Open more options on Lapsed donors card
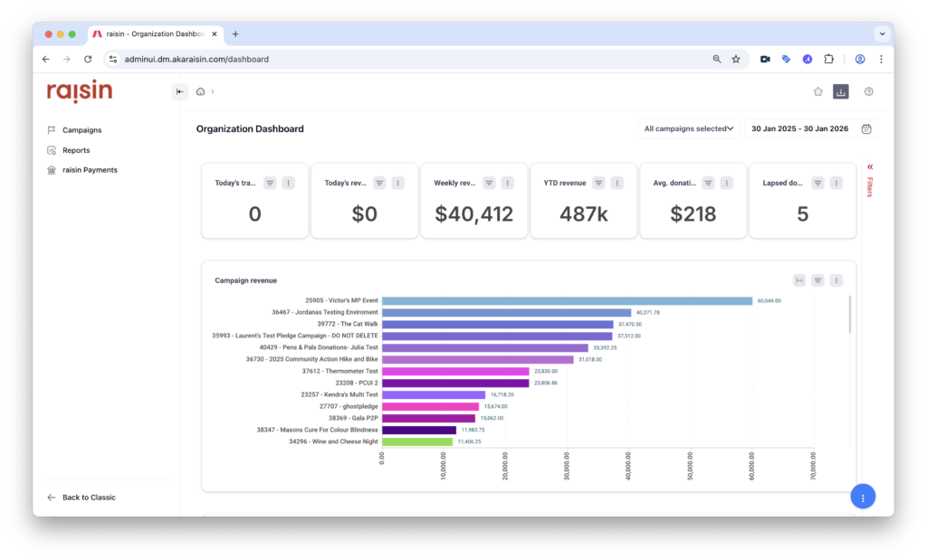This screenshot has width=927, height=560. point(836,183)
